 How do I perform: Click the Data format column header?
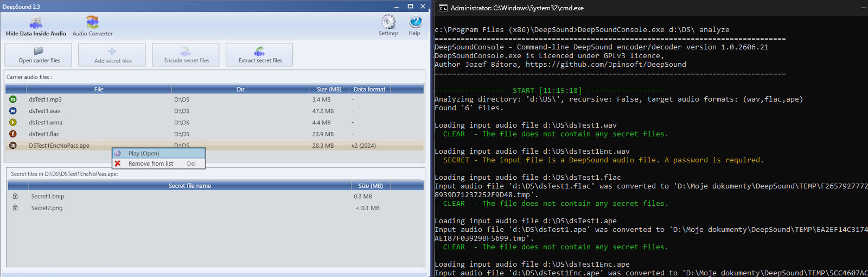coord(369,89)
